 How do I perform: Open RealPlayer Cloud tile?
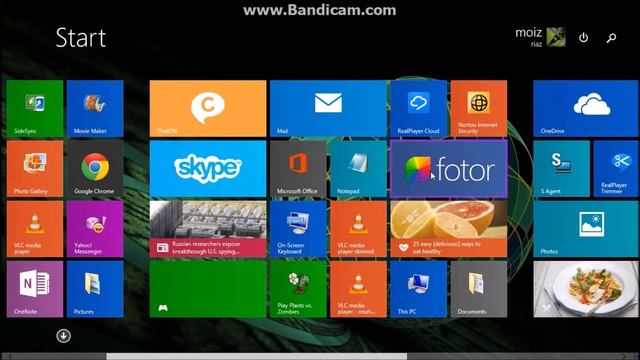(418, 109)
